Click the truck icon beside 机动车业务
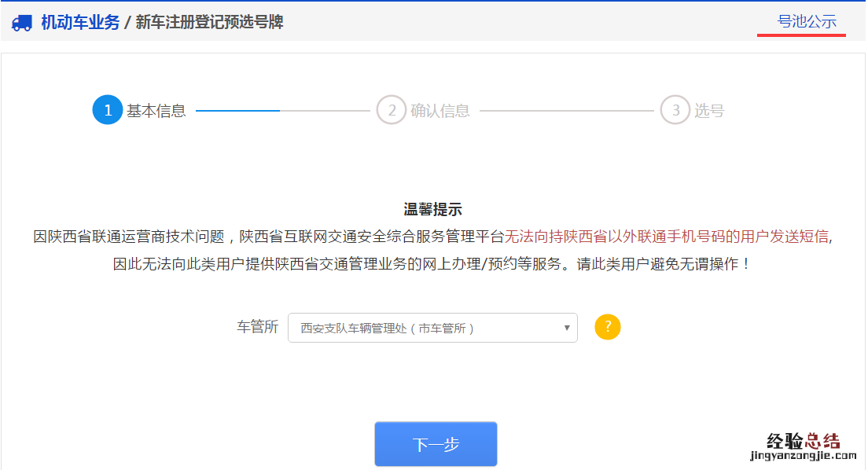Image resolution: width=868 pixels, height=470 pixels. [22, 23]
